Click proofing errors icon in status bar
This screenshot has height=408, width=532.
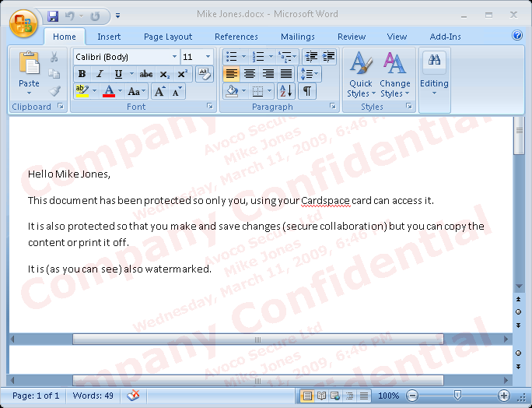click(133, 396)
